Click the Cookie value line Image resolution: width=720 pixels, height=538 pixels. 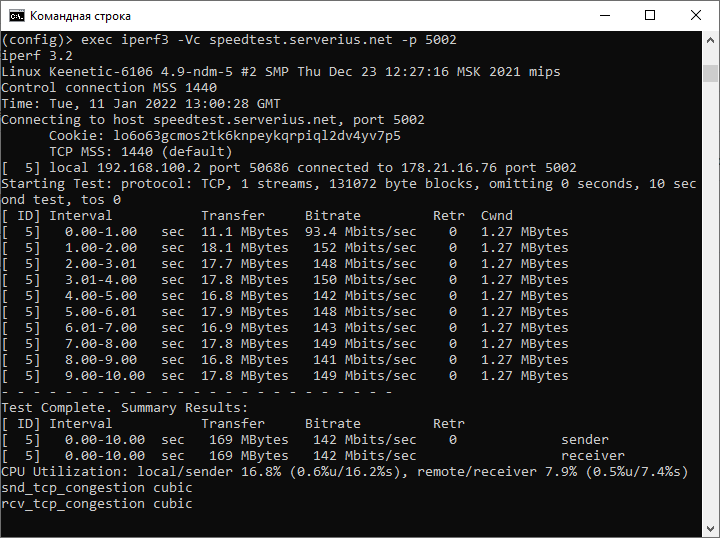click(x=225, y=136)
